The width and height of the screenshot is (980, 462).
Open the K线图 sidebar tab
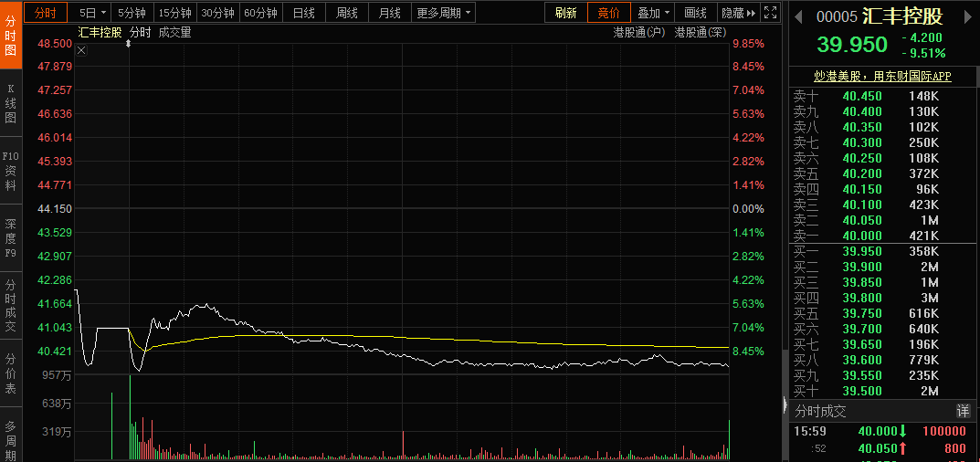11,103
